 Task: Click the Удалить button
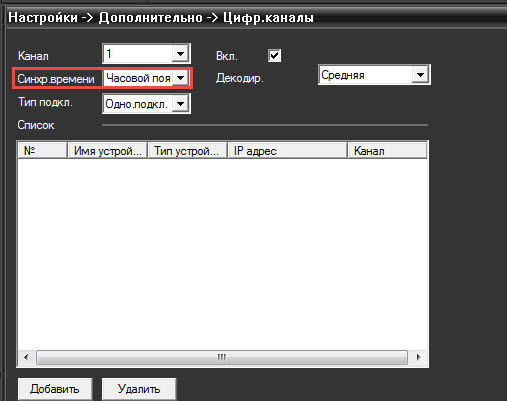(x=139, y=389)
